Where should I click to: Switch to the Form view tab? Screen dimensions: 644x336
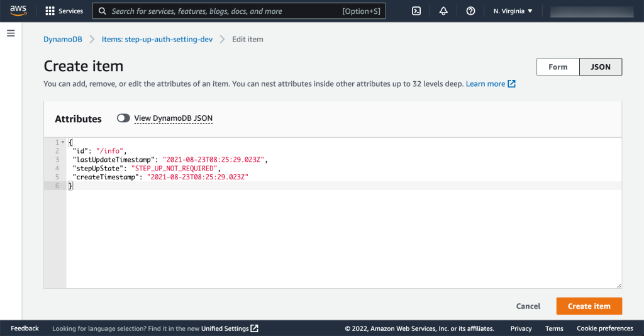pos(558,67)
